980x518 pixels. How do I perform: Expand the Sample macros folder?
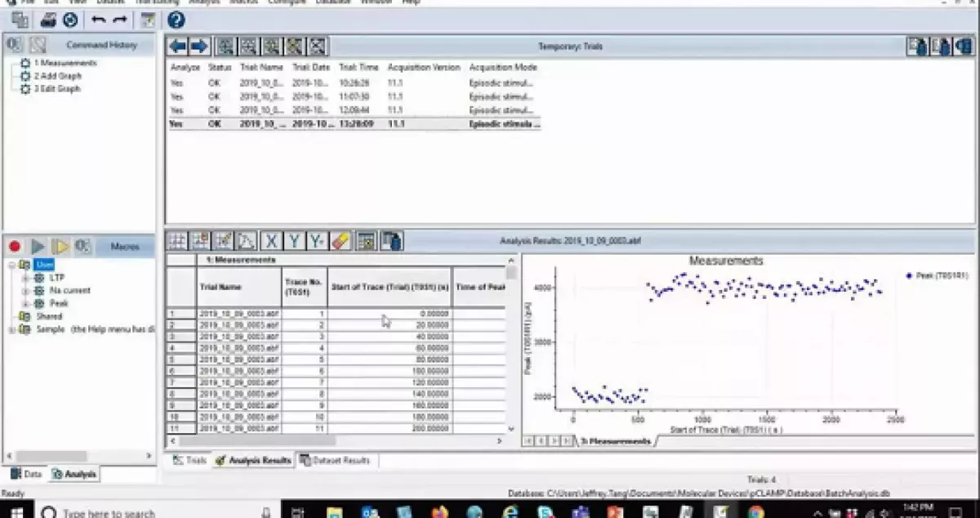[11, 329]
